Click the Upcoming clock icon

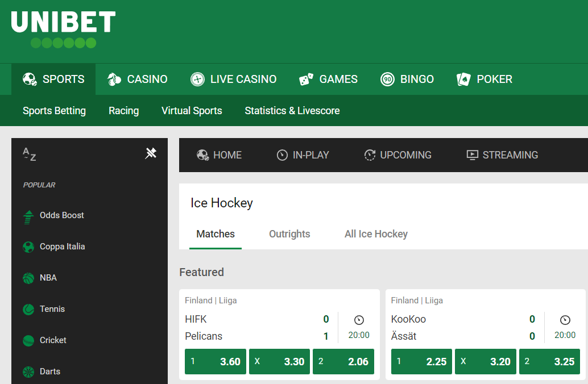coord(370,155)
